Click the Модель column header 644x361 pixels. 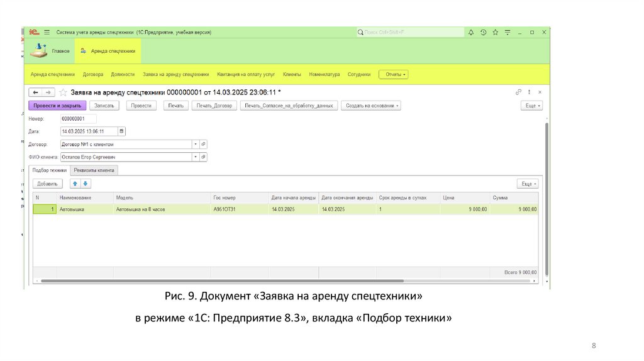(162, 197)
